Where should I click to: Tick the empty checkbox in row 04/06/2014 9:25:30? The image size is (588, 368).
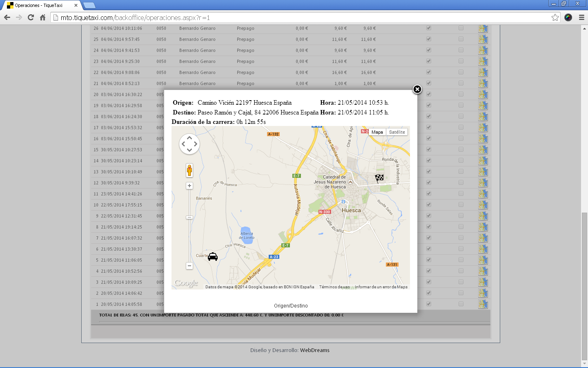click(461, 61)
